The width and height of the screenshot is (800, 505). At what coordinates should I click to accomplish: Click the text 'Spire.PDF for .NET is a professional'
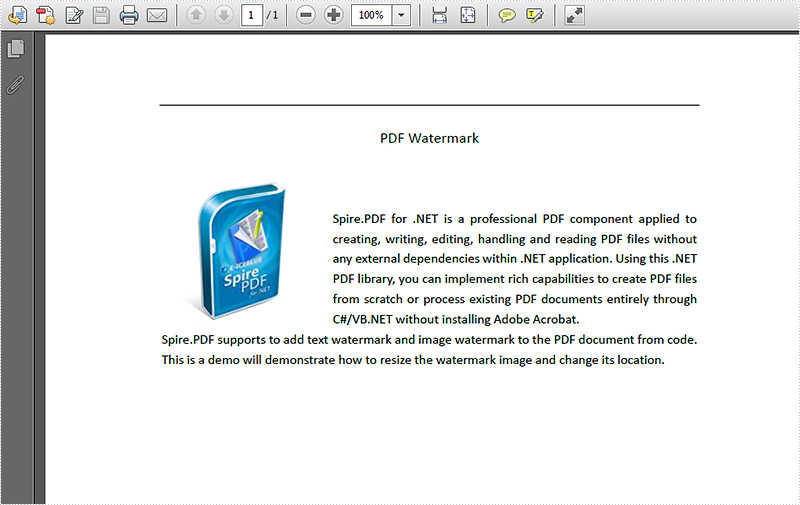[x=435, y=219]
